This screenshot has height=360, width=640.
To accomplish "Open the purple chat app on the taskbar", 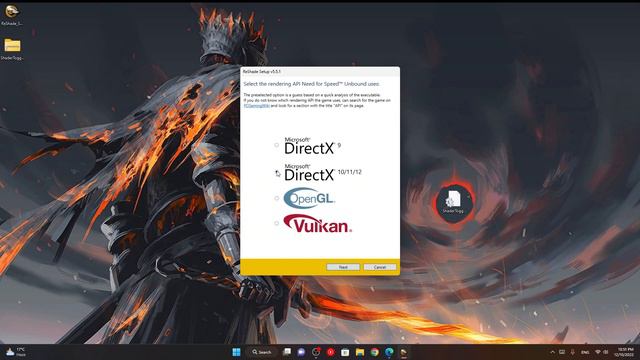I will point(301,352).
